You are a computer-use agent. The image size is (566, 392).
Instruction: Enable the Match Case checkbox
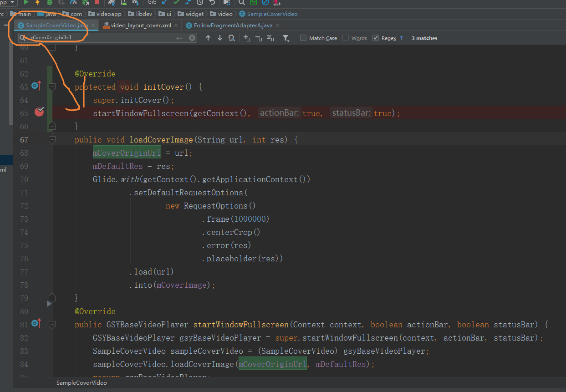point(303,38)
